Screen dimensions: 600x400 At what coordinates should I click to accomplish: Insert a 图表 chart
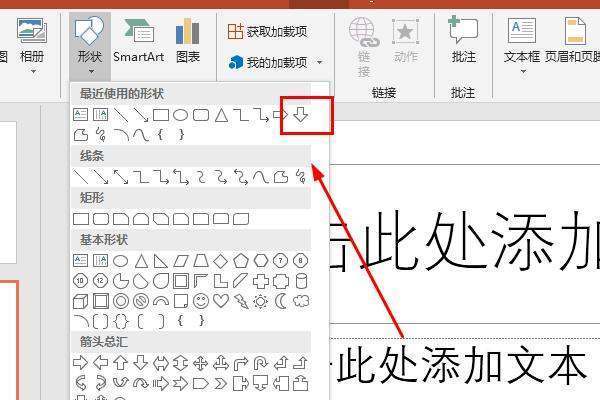188,41
